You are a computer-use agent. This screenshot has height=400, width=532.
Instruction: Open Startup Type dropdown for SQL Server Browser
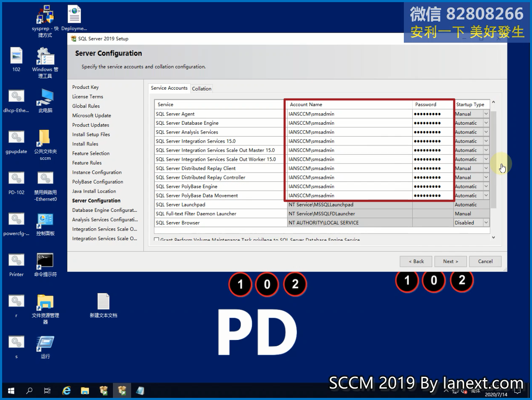tap(486, 222)
